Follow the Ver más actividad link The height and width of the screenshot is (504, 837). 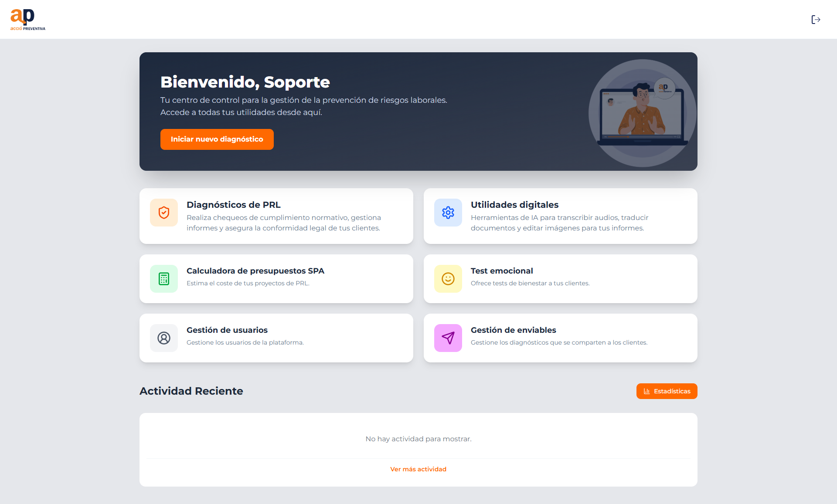click(418, 469)
